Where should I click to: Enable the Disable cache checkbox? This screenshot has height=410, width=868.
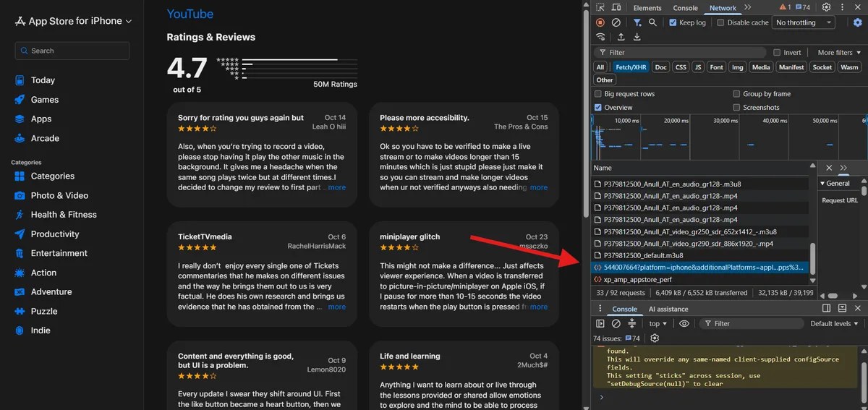click(720, 22)
